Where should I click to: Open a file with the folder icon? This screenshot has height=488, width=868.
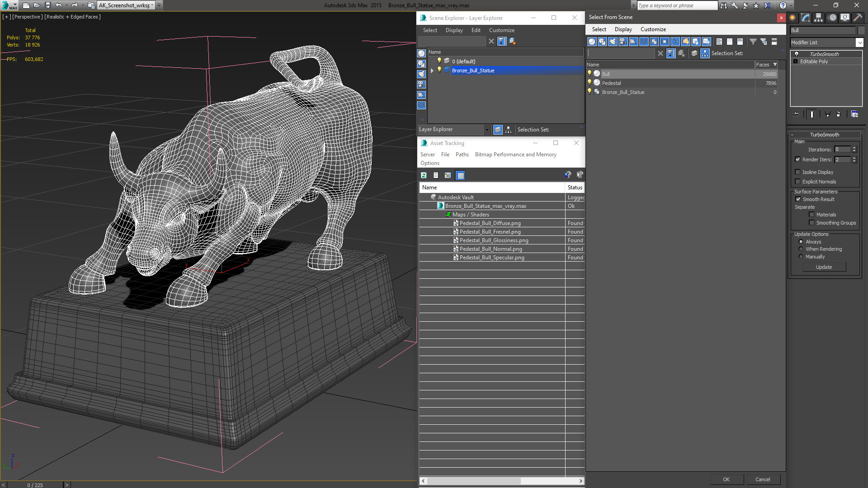(37, 5)
